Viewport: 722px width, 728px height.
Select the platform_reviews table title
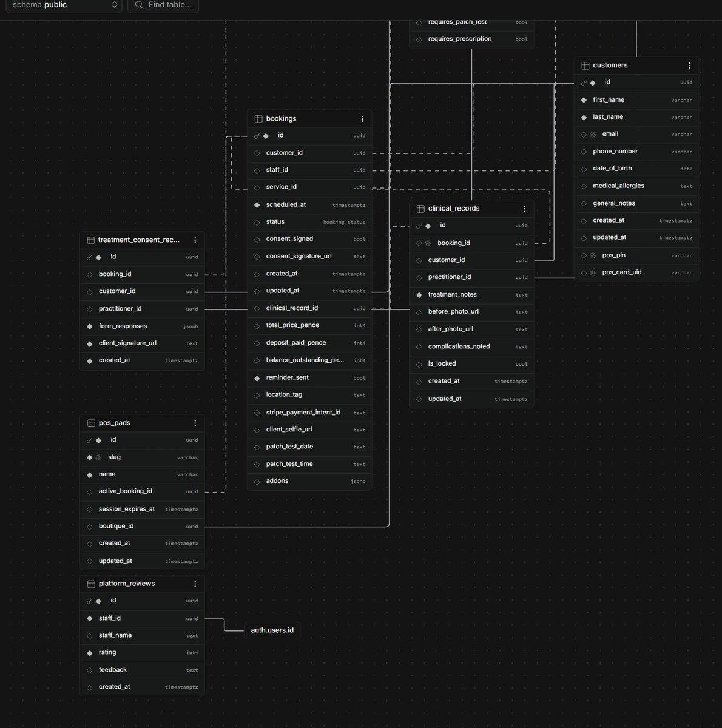coord(126,584)
